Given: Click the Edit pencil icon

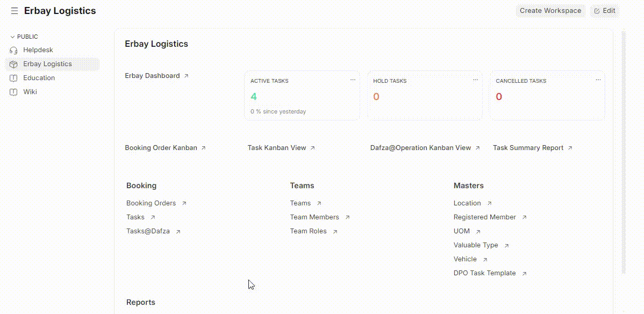Looking at the screenshot, I should point(597,11).
